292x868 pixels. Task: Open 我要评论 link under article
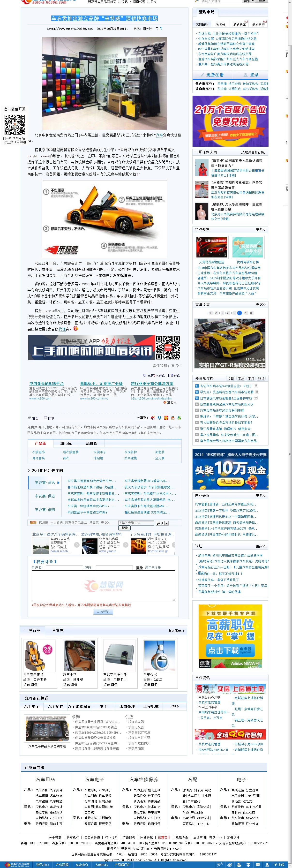pyautogui.click(x=174, y=375)
